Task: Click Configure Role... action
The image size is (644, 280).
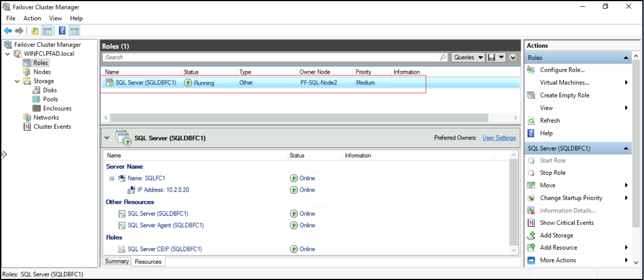Action: point(562,70)
